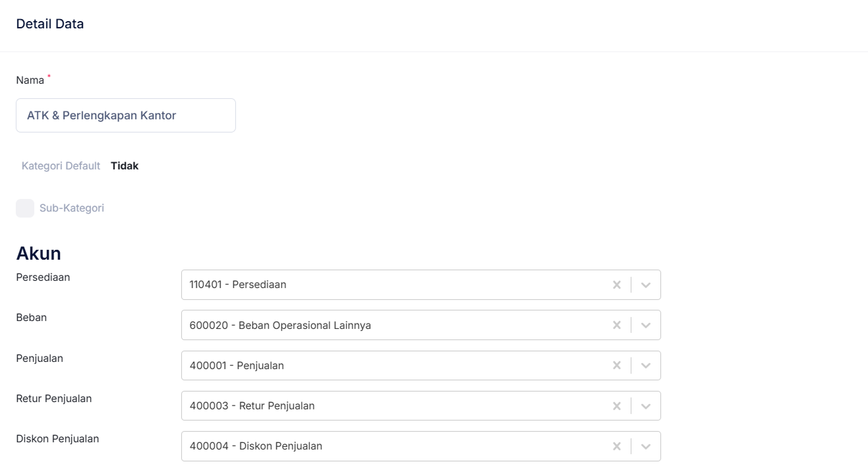
Task: Clear the Retur Penjualan account selection
Action: [x=617, y=405]
